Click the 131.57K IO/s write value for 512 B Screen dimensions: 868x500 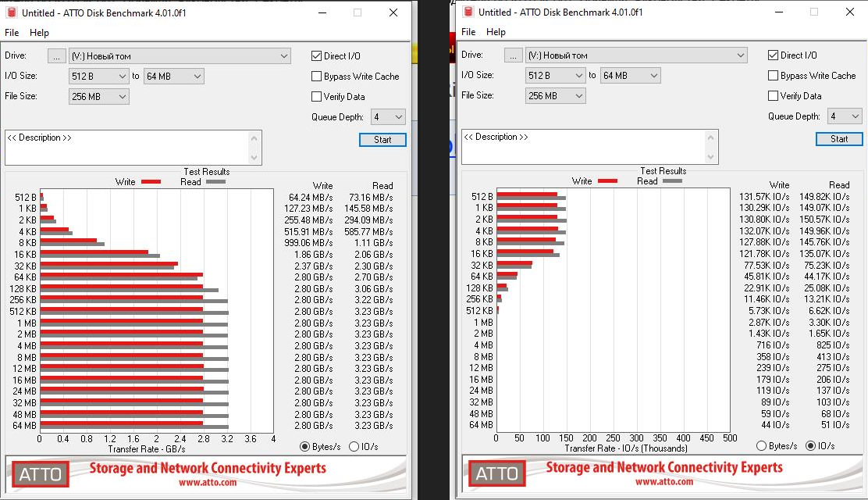(x=764, y=197)
